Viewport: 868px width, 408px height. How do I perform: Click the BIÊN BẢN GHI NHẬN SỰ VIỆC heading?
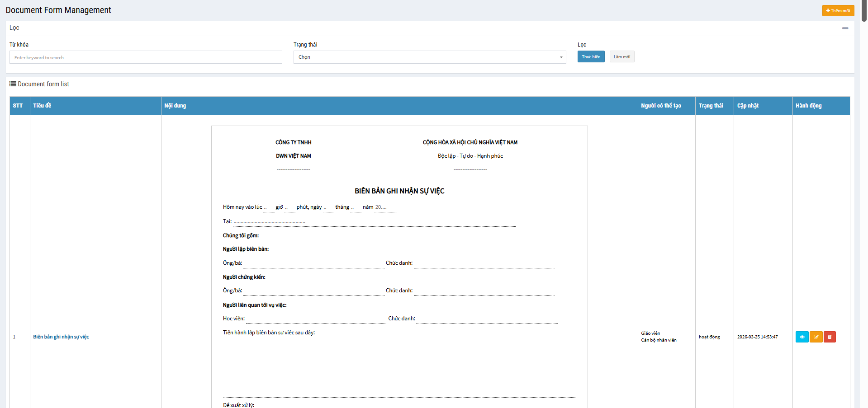(399, 191)
